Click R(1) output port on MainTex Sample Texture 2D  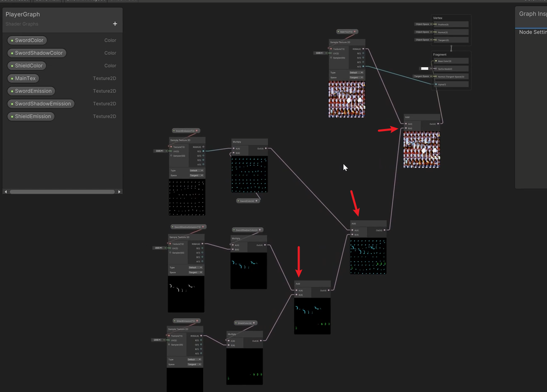(x=363, y=53)
